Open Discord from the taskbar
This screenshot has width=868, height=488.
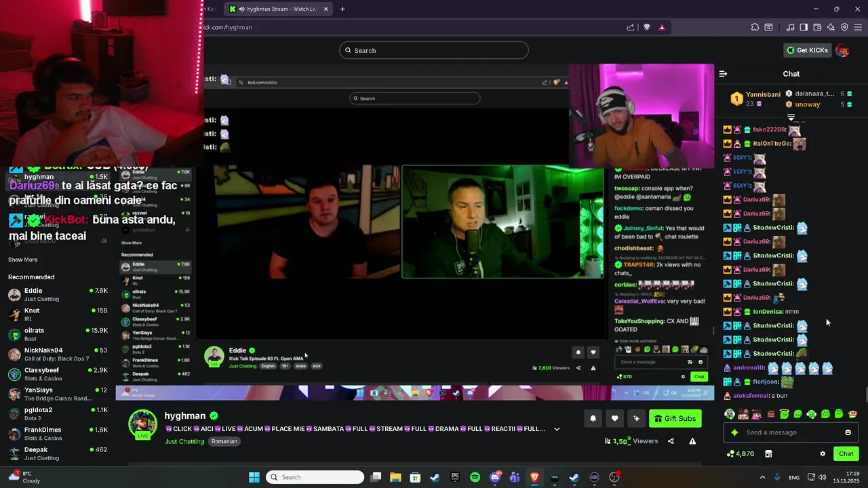495,477
